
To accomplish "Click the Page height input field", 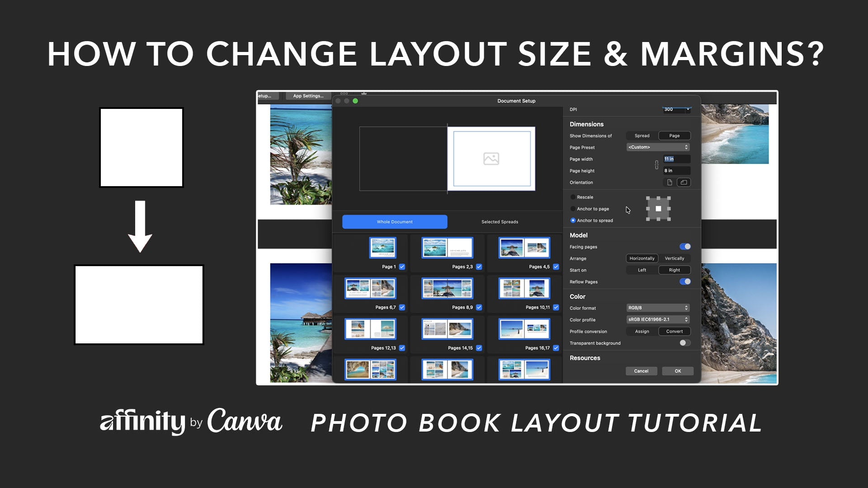I will pos(676,171).
